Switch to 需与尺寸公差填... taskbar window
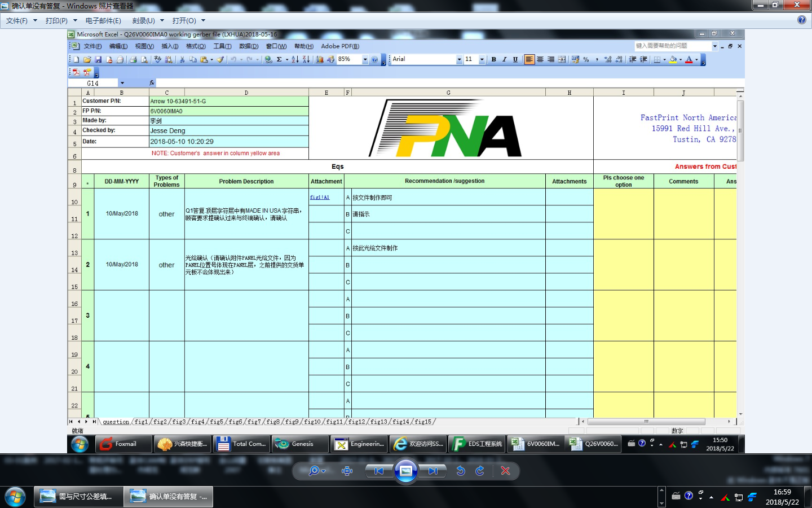 pos(78,497)
